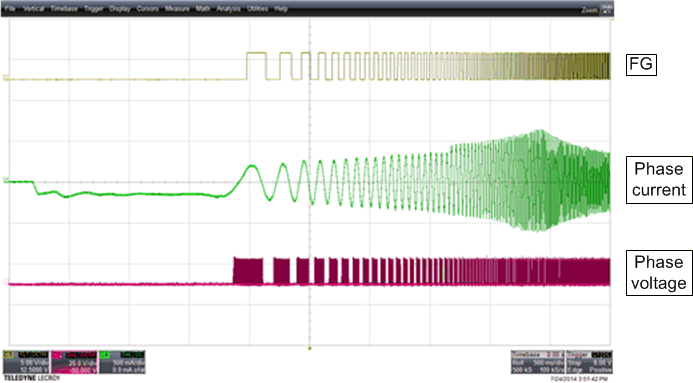Open the Timebase descriptor box
This screenshot has width=693, height=383.
[x=538, y=362]
